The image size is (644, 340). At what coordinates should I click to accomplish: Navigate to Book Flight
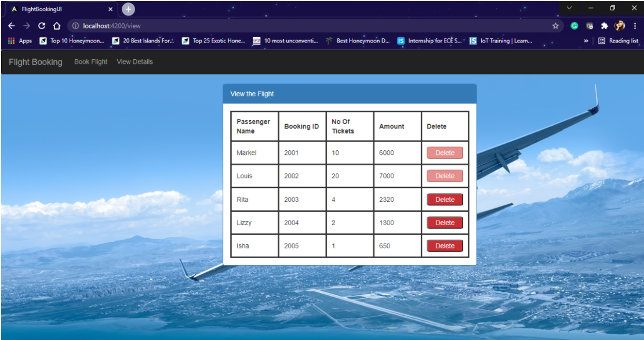coord(91,62)
